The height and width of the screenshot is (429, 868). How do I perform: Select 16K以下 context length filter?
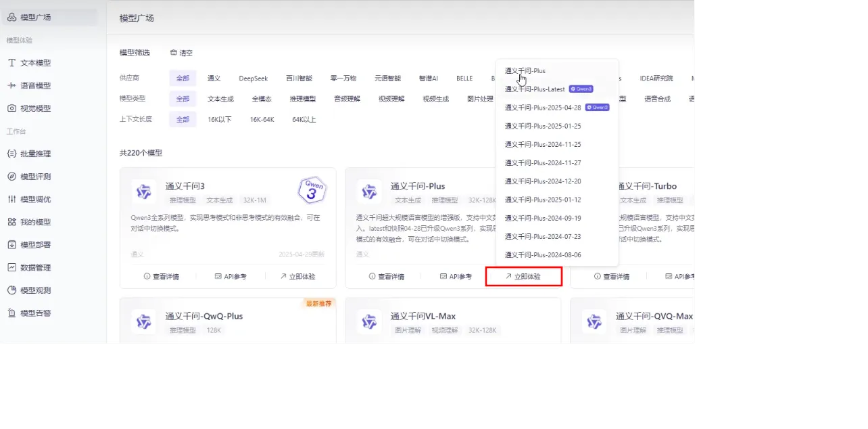220,120
